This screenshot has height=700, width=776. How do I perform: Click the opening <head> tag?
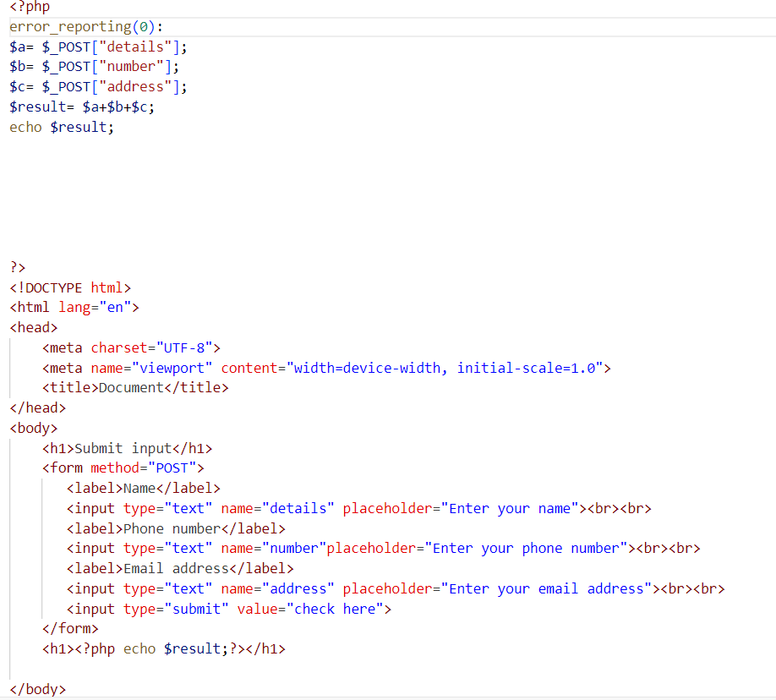(34, 328)
